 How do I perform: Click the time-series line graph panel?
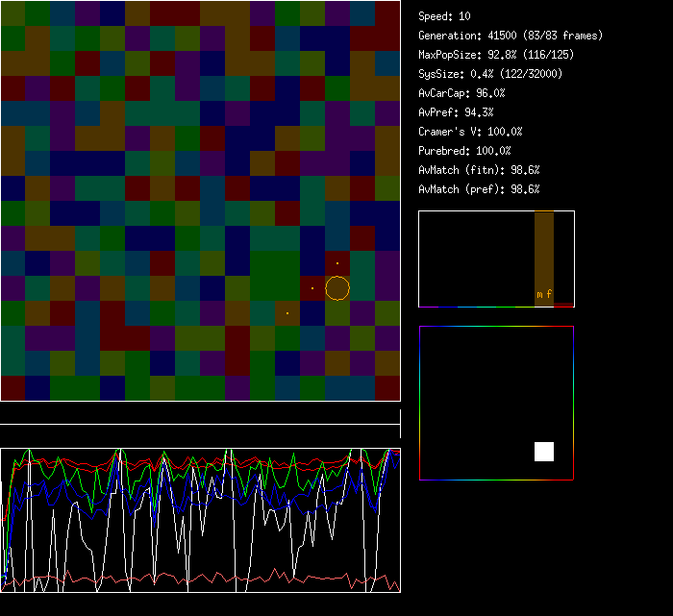(x=200, y=520)
